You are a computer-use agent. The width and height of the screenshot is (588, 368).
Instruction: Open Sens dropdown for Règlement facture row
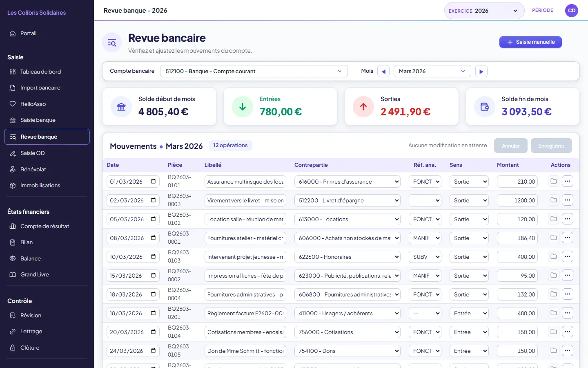tap(469, 313)
